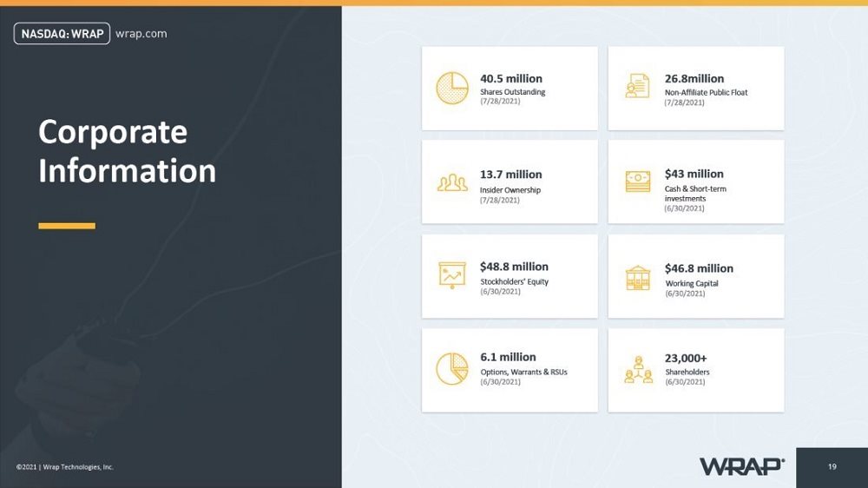This screenshot has width=868, height=488.
Task: Click the pie chart icon beside Shares Outstanding
Action: (x=451, y=88)
